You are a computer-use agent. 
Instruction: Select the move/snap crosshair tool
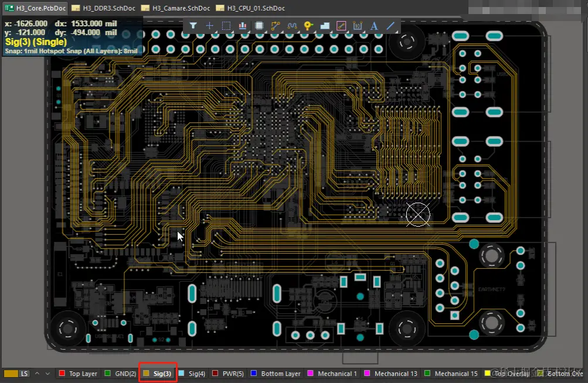click(210, 26)
